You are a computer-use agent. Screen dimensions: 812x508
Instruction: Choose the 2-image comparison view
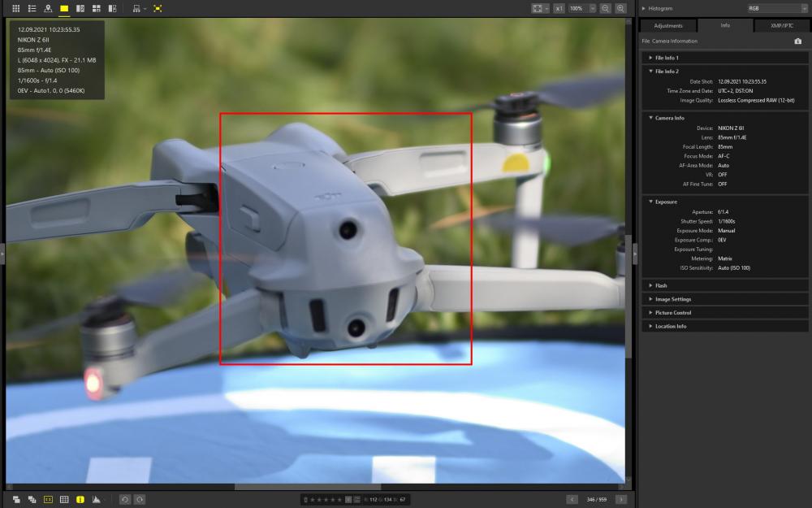pyautogui.click(x=80, y=8)
